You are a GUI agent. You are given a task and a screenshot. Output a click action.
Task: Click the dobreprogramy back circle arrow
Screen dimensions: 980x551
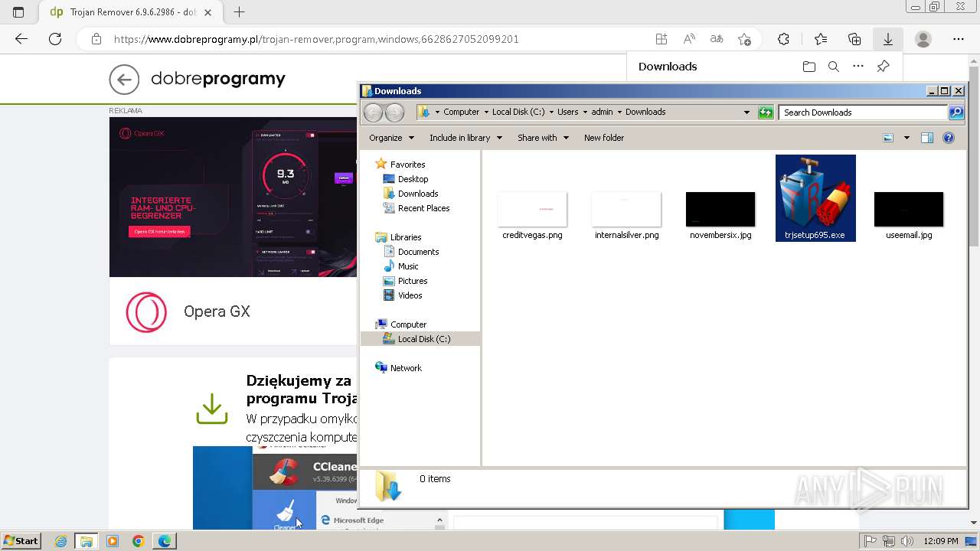124,79
